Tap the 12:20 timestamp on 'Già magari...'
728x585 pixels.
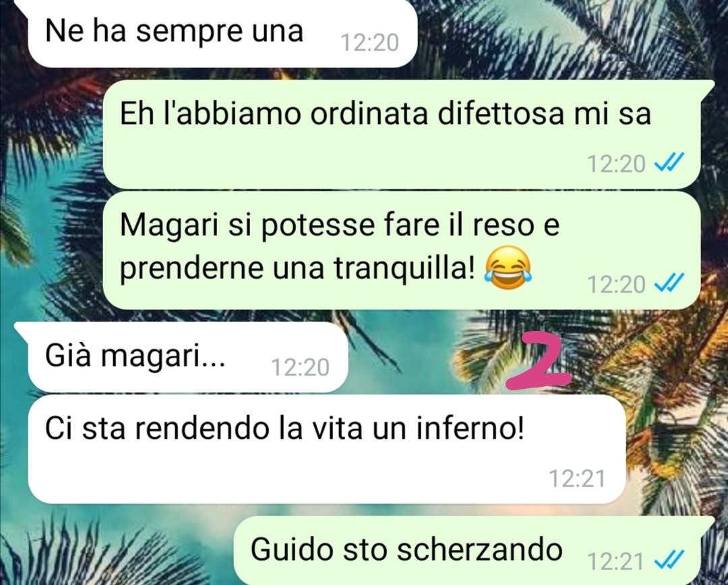[x=300, y=367]
